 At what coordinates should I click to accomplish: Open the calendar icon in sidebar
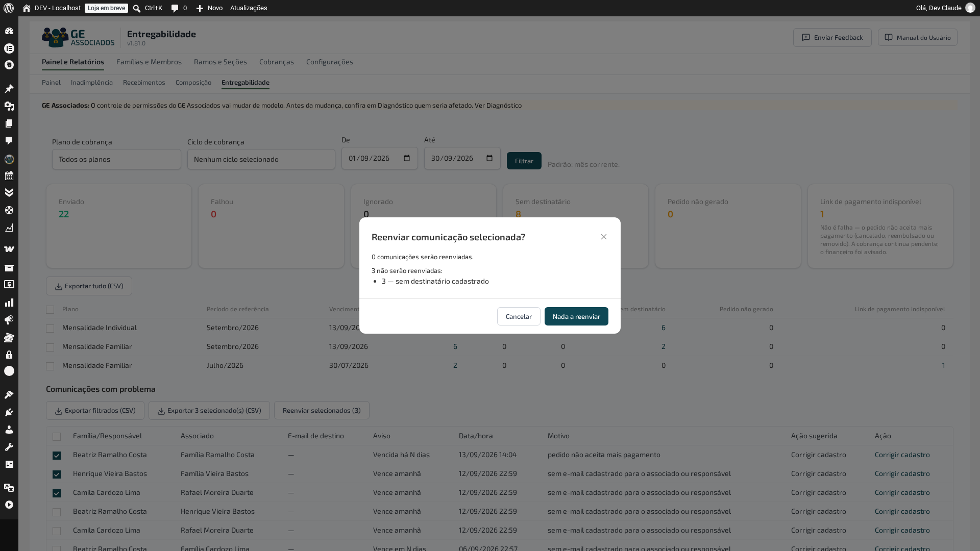[x=9, y=176]
